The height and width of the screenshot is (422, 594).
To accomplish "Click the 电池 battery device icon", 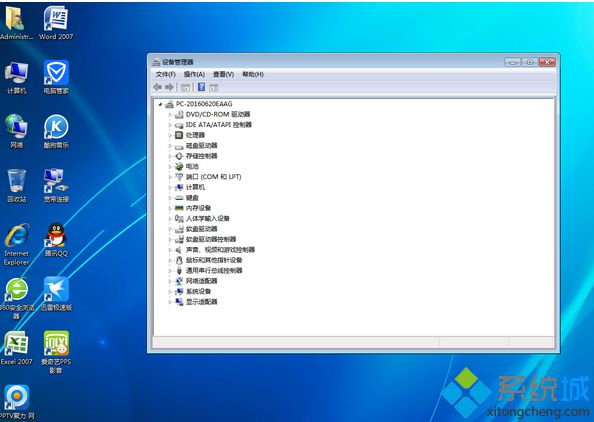I will pos(179,166).
